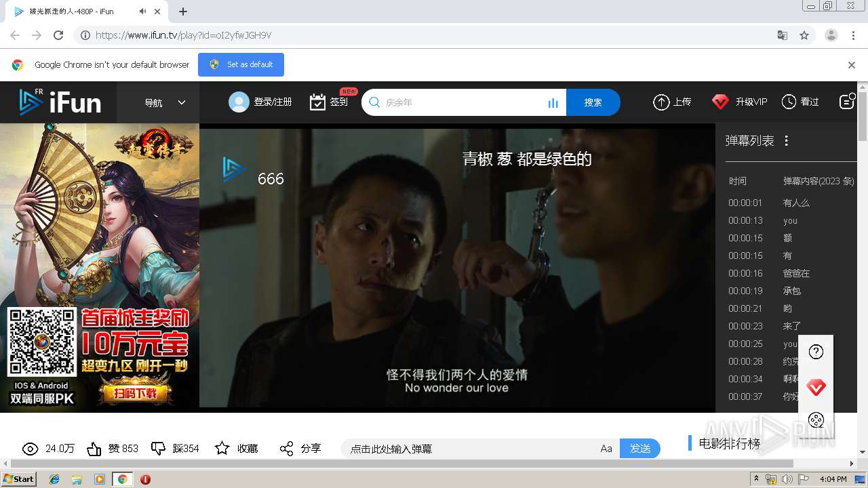Click the address bar URL

(x=183, y=35)
